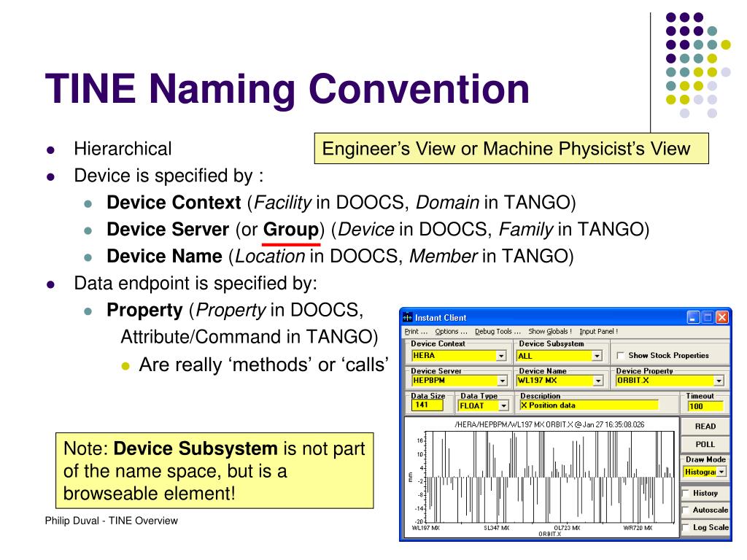
Task: Enable Show Stock Properties checkbox
Action: tap(620, 356)
